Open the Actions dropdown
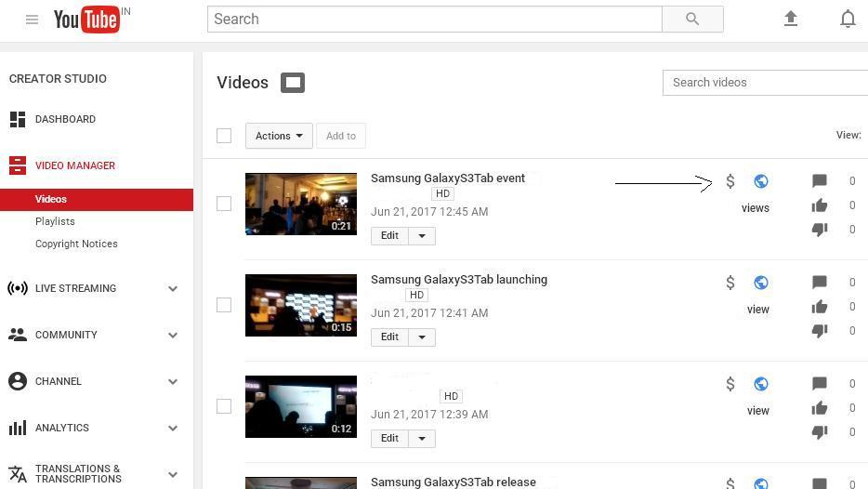Viewport: 868px width, 489px height. [279, 136]
